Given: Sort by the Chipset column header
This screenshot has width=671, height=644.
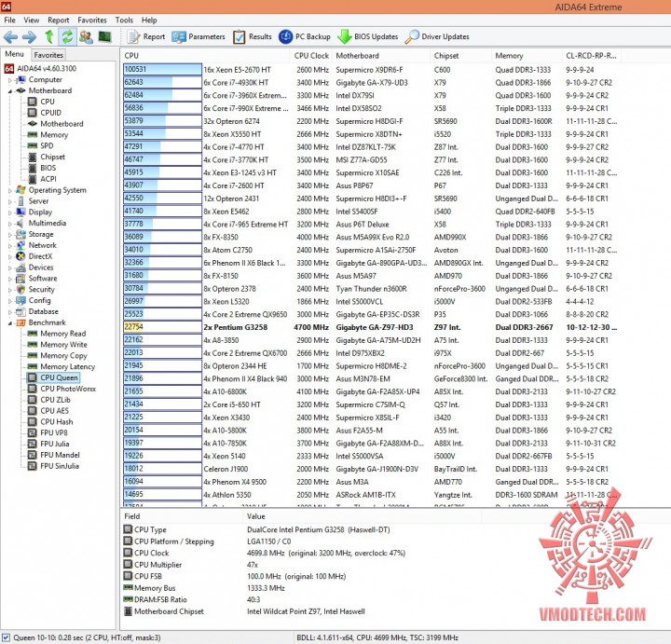Looking at the screenshot, I should click(460, 56).
